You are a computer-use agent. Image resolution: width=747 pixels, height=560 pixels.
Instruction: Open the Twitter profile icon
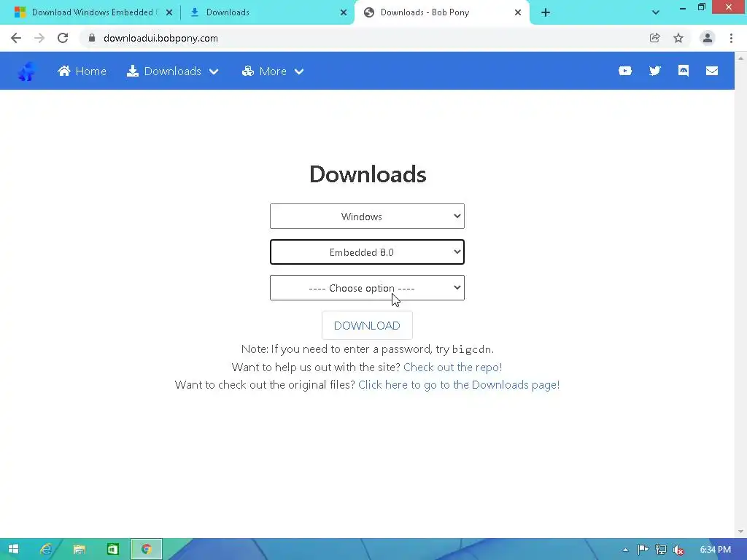654,71
